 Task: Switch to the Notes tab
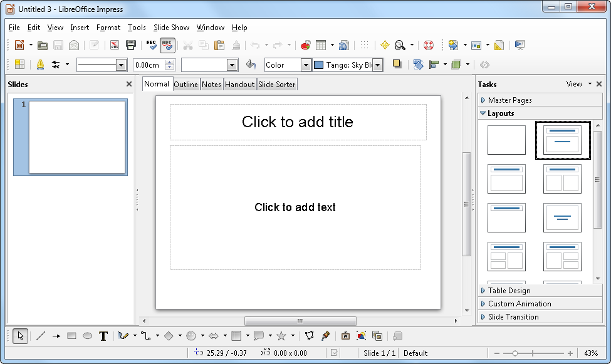[212, 85]
